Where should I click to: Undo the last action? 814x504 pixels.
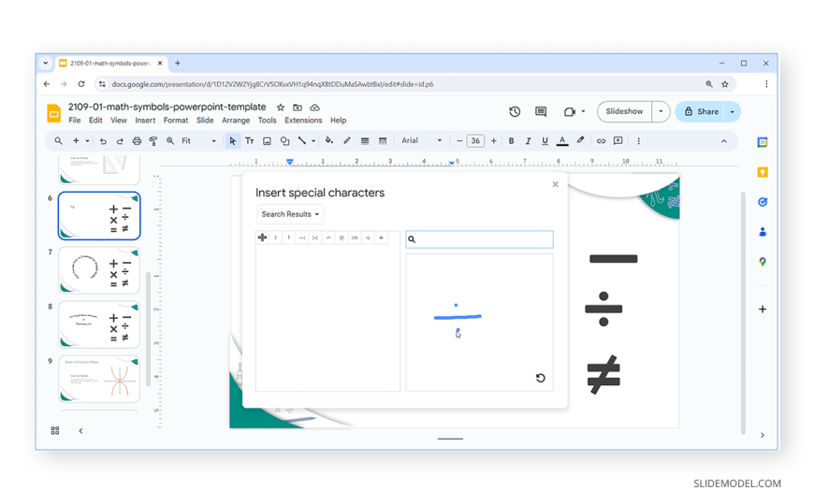(x=103, y=141)
